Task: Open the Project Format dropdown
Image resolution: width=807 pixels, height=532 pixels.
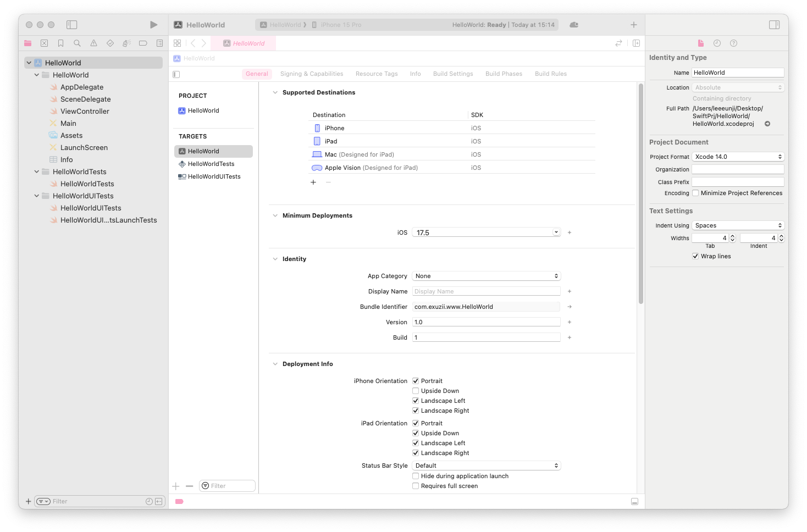Action: (738, 157)
